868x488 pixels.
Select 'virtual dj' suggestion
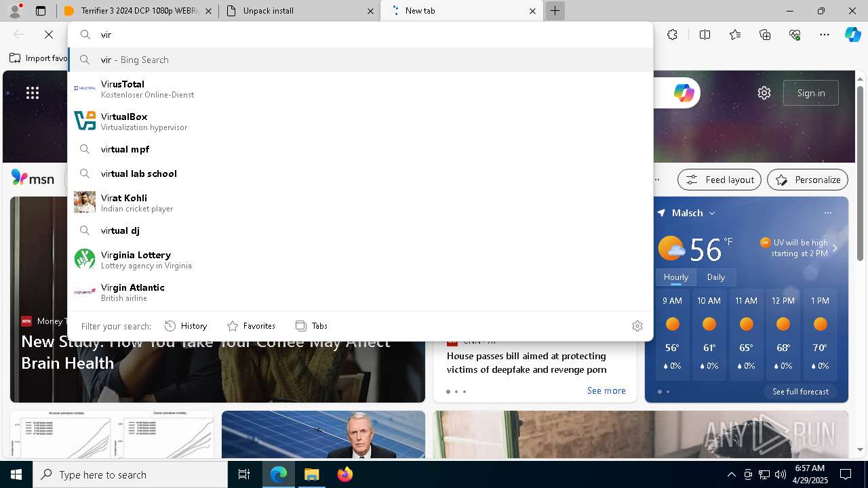(x=360, y=230)
